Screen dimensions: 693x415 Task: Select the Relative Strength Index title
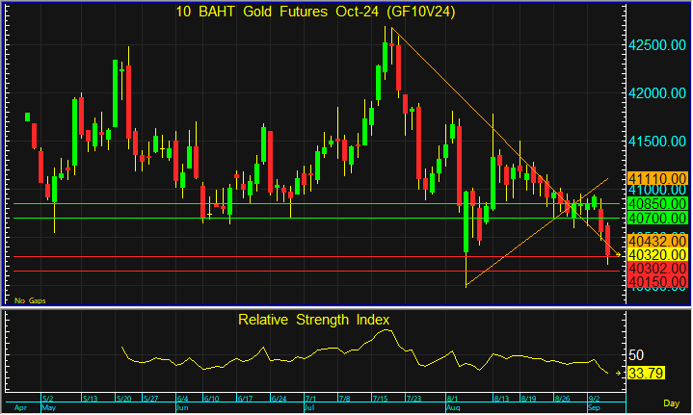click(313, 320)
